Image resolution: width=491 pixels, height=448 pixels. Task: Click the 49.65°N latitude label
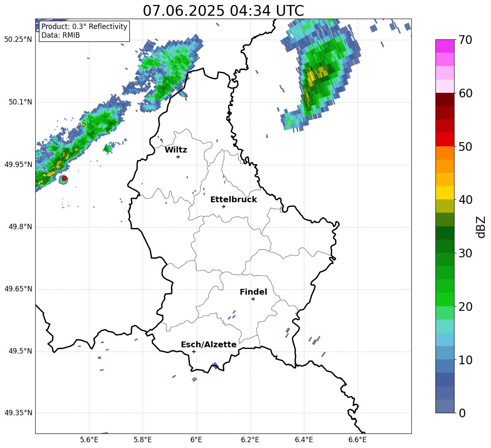tap(18, 289)
